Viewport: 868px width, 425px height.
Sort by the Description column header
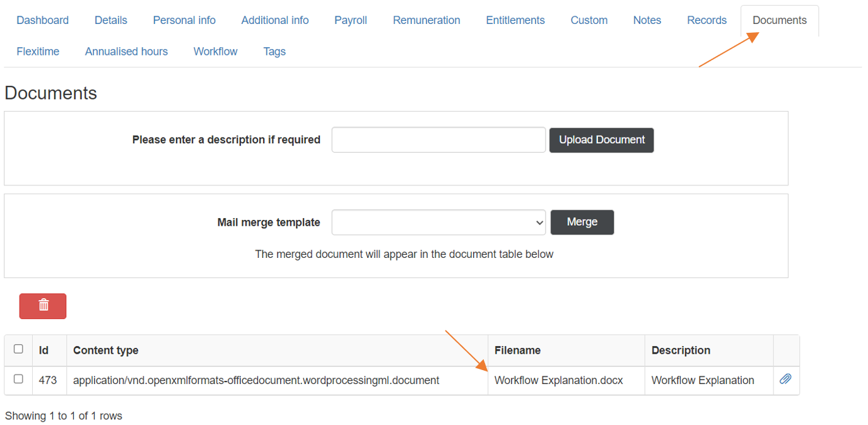pos(709,351)
